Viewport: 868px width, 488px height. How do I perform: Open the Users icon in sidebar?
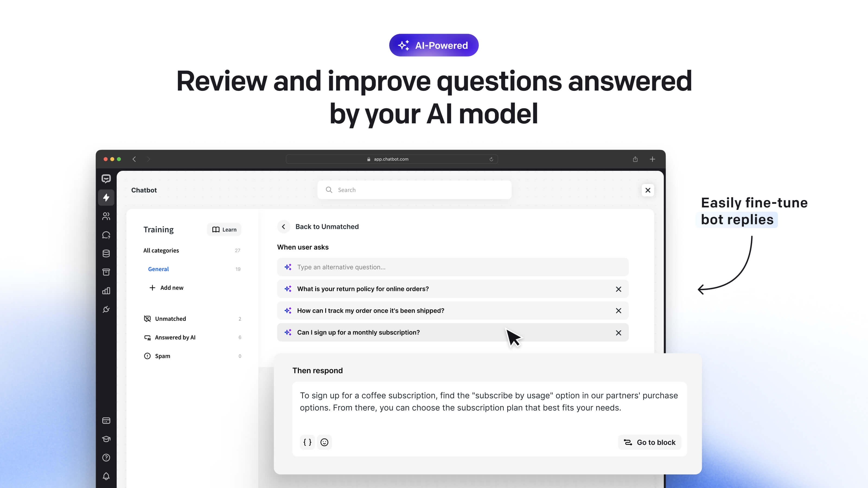(106, 216)
